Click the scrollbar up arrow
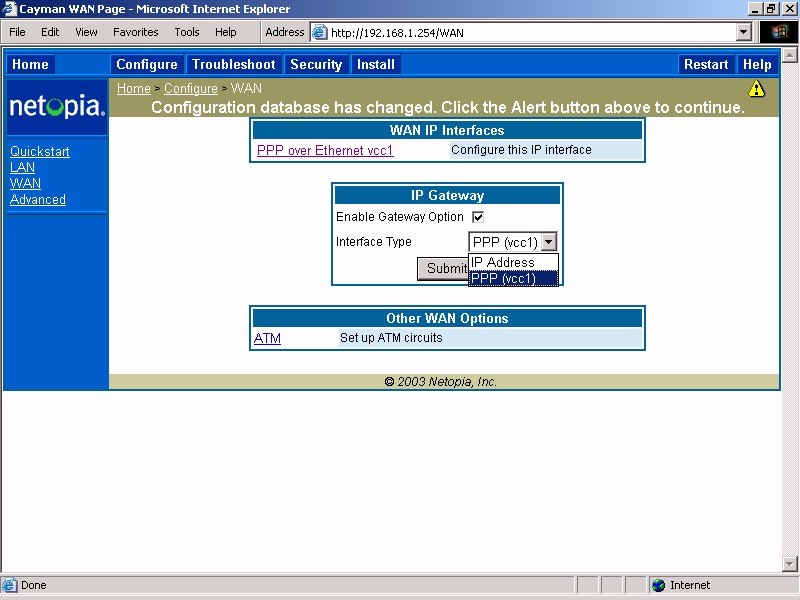The width and height of the screenshot is (800, 600). 790,55
